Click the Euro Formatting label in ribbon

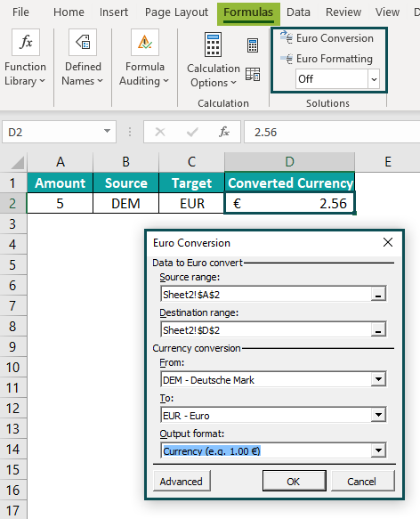pyautogui.click(x=335, y=59)
